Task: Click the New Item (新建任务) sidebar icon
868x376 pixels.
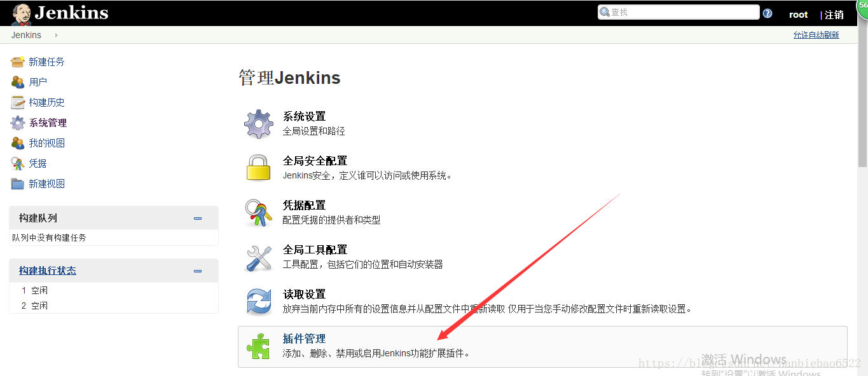Action: click(18, 62)
